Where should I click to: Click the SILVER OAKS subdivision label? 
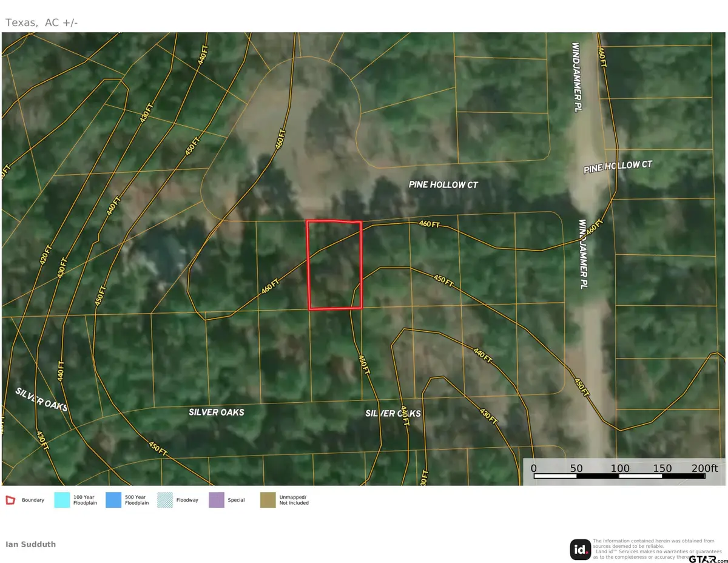pos(216,412)
